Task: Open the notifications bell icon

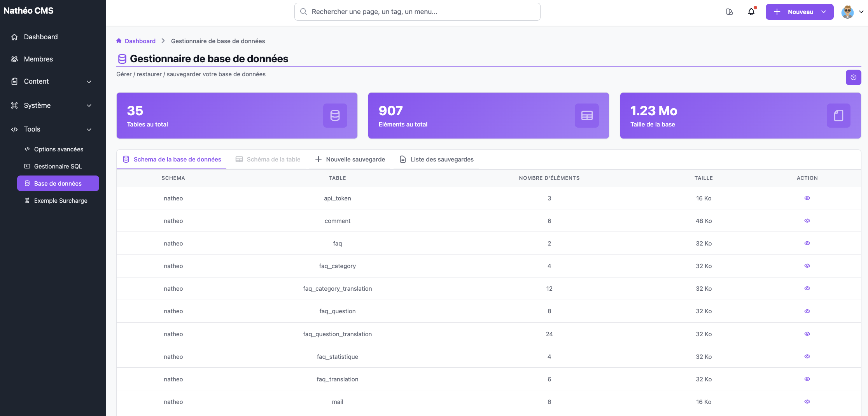Action: pyautogui.click(x=751, y=12)
